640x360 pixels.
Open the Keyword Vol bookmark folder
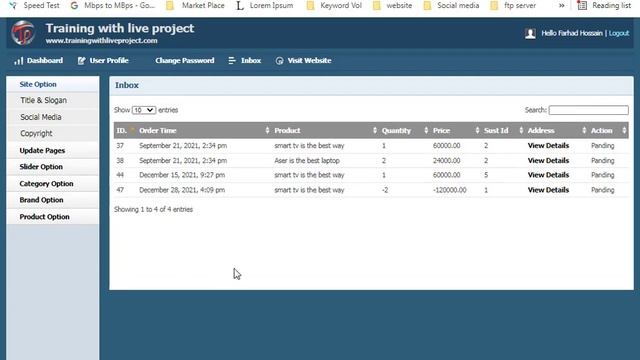pos(311,6)
